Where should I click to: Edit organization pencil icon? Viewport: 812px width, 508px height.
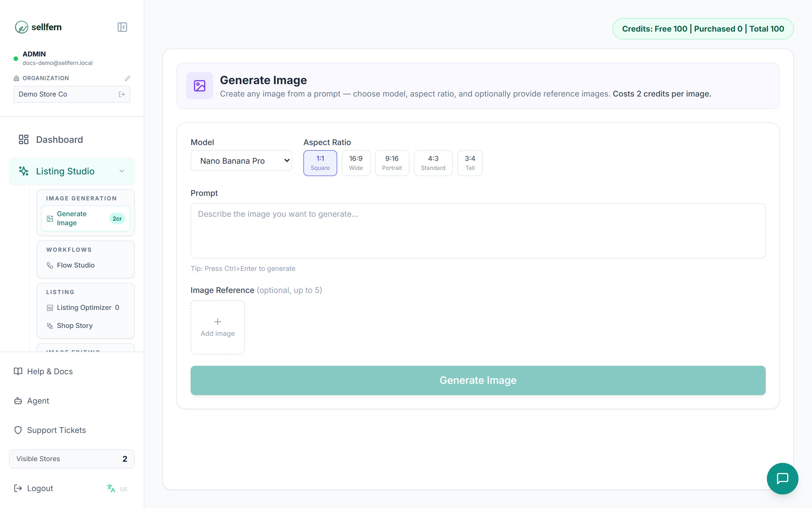[x=127, y=78]
